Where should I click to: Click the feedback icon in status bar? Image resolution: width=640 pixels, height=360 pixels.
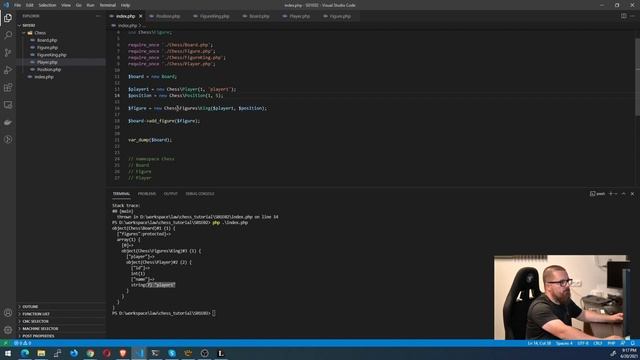click(622, 343)
